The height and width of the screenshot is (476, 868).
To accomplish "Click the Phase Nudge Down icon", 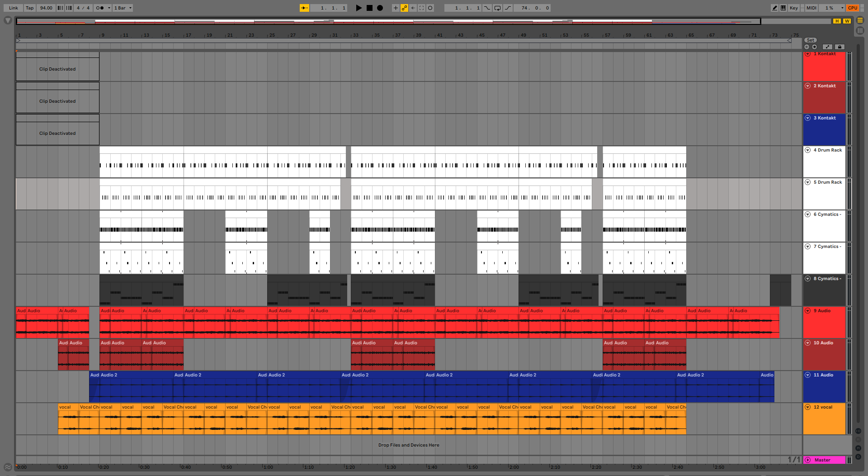I will click(60, 8).
